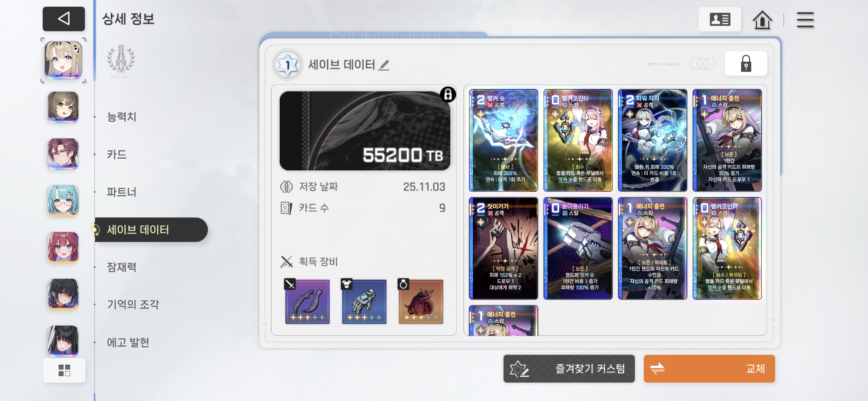Go back with the arrow button
The width and height of the screenshot is (868, 401).
click(64, 19)
